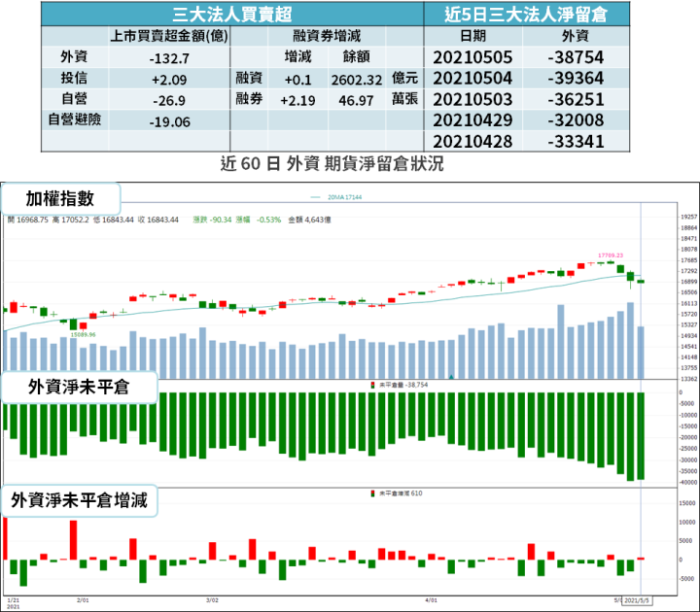
Task: Select the date 20210505
Action: pyautogui.click(x=472, y=57)
